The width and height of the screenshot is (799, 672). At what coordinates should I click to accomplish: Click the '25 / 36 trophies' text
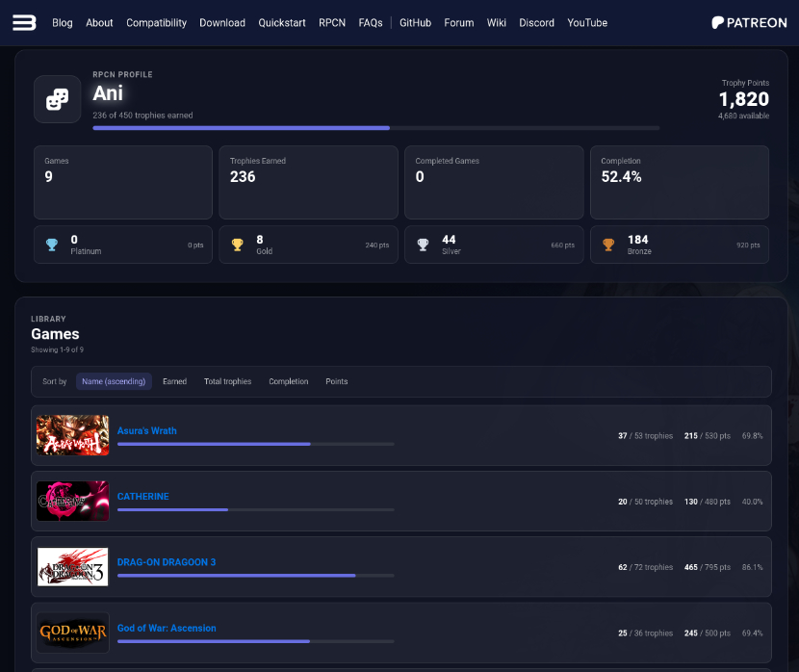tap(646, 633)
